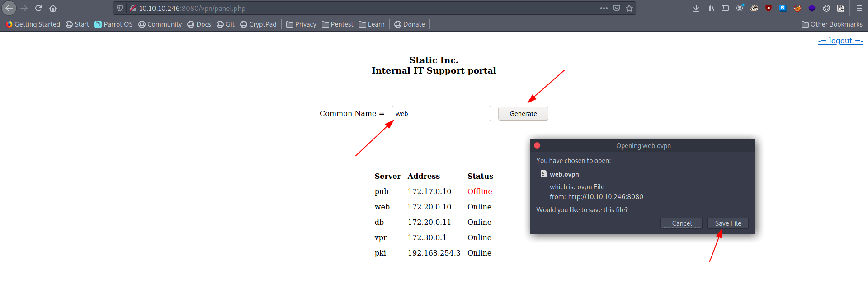Screen dimensions: 868x302
Task: Open the downloads panel
Action: [696, 8]
